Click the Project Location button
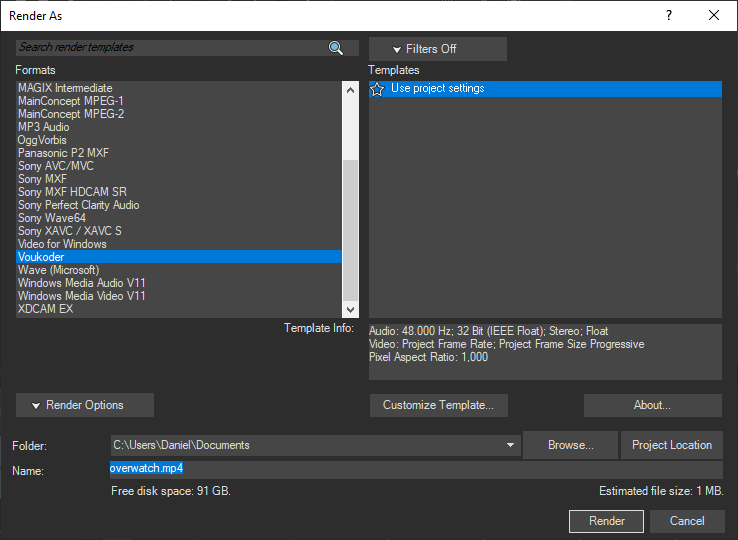Screen dimensions: 738x540 click(671, 445)
